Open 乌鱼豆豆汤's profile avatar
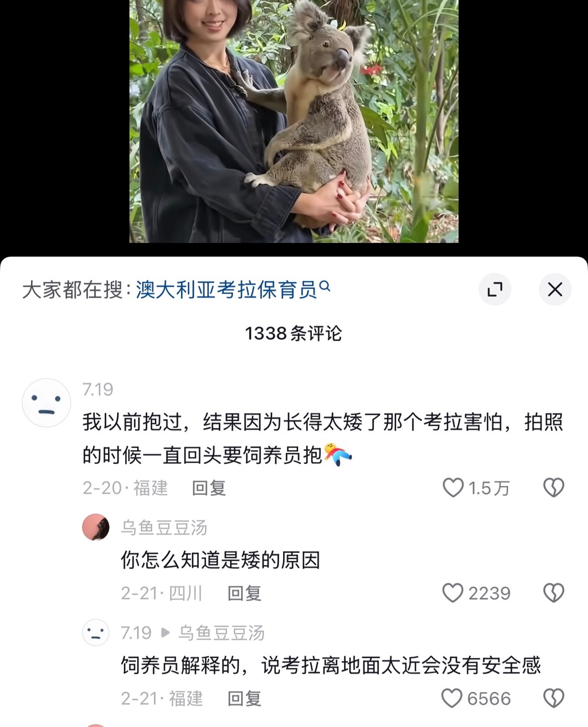This screenshot has height=727, width=588. click(96, 527)
